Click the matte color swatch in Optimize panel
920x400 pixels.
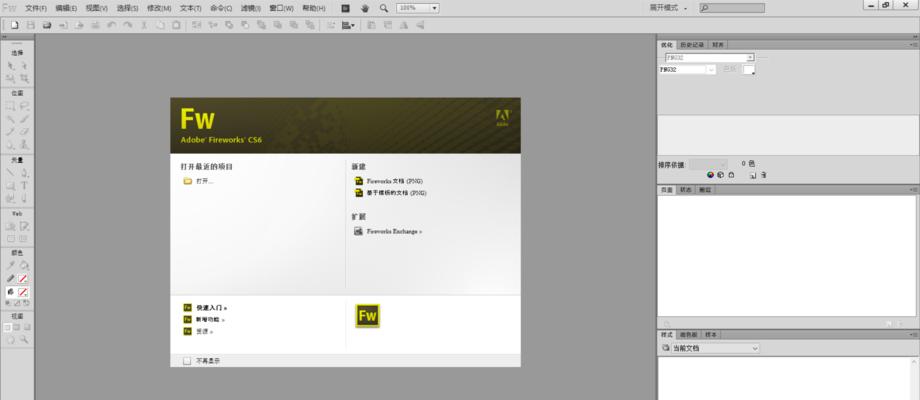tap(749, 69)
